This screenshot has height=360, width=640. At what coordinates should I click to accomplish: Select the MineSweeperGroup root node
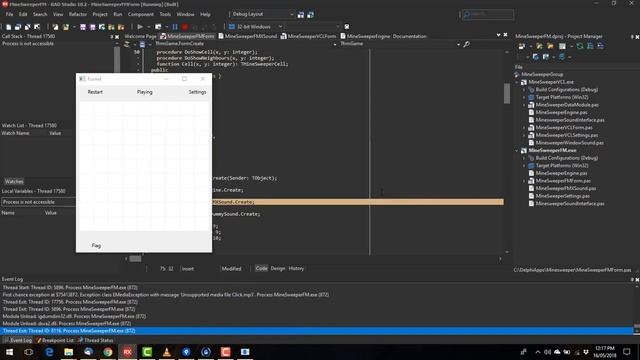click(542, 74)
